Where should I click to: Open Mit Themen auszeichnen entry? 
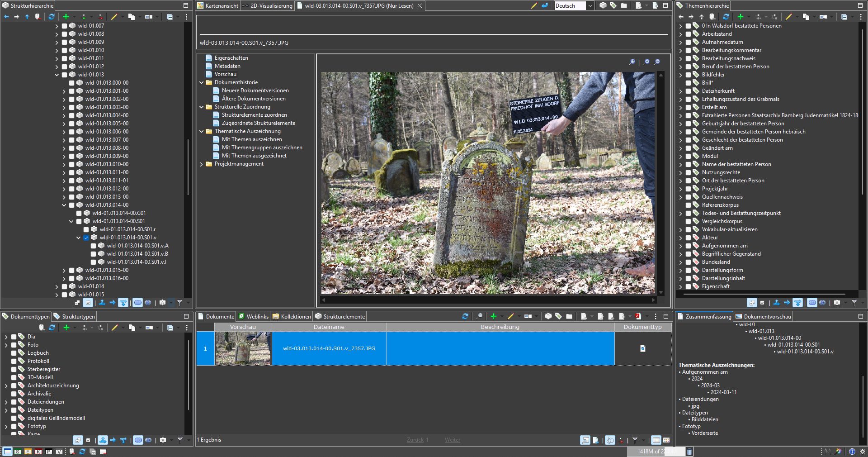(252, 139)
